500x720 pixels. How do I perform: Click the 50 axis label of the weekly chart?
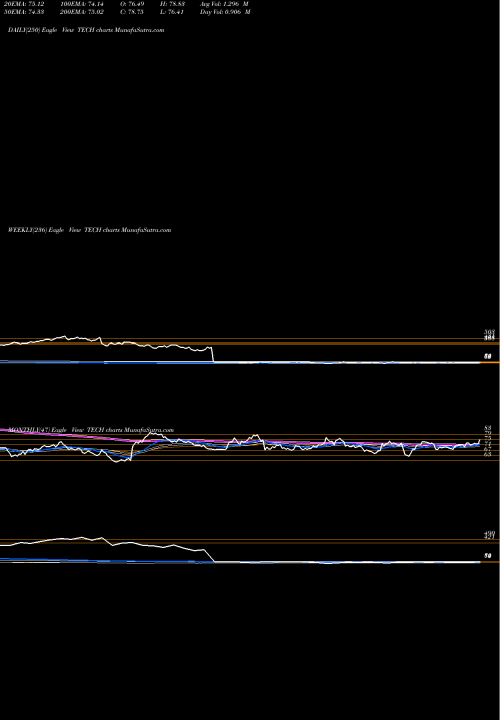tap(488, 356)
